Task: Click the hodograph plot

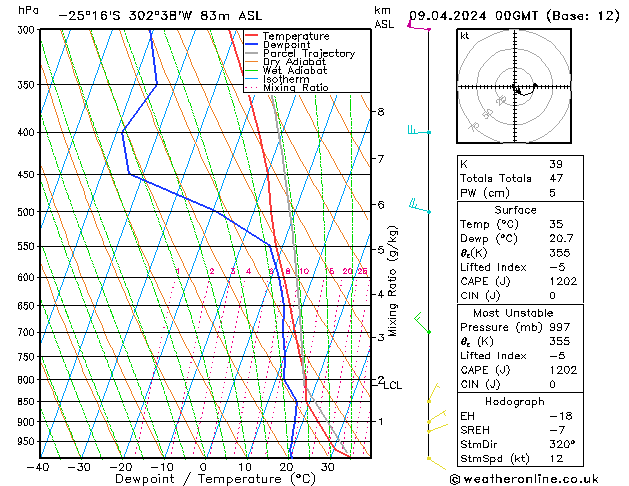Action: click(x=514, y=86)
